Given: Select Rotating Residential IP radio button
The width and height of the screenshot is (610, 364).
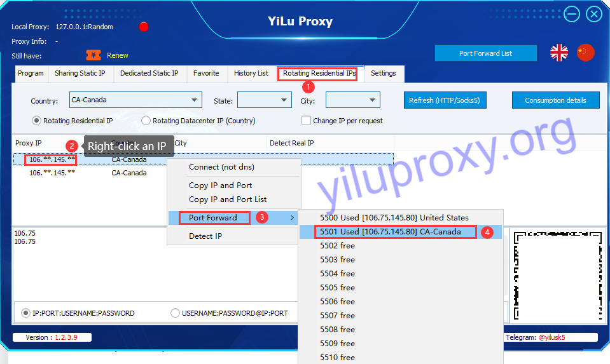Looking at the screenshot, I should [x=36, y=121].
